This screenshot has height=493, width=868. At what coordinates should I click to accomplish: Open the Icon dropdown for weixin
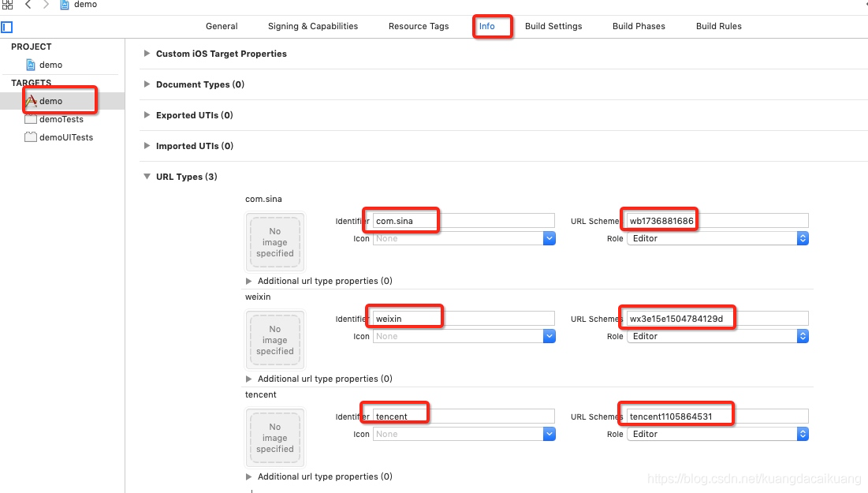549,336
